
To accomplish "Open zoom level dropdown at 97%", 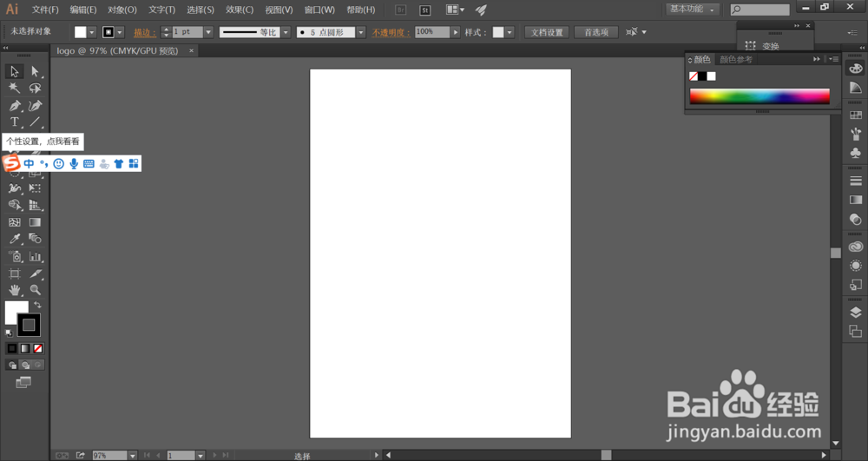I will 132,456.
